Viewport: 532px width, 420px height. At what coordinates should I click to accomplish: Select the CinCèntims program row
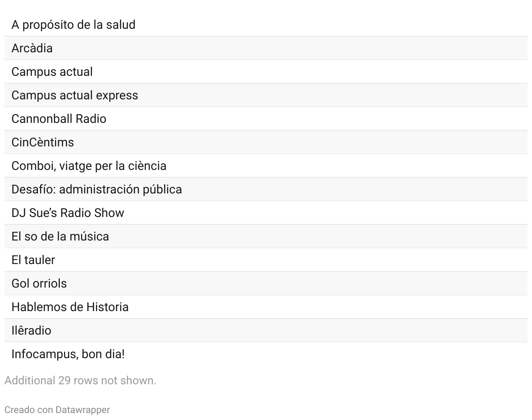pos(43,142)
